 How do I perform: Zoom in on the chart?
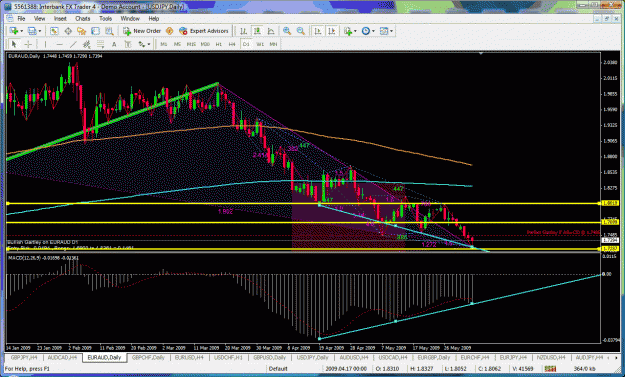point(287,31)
